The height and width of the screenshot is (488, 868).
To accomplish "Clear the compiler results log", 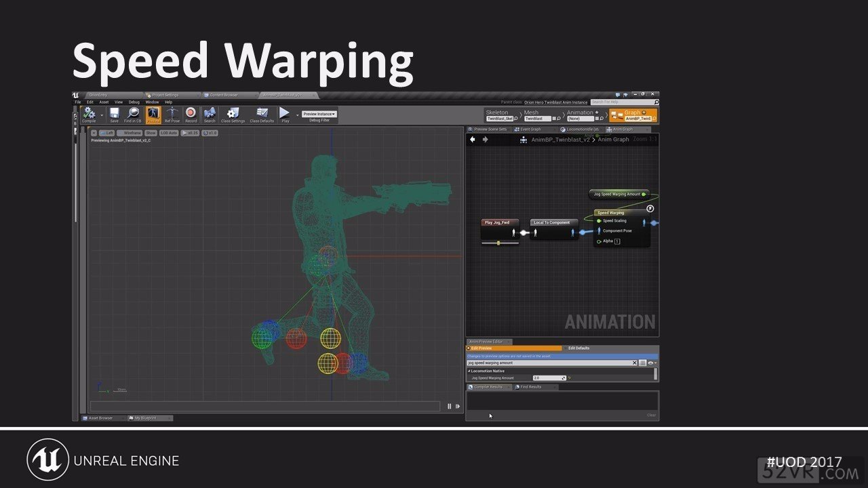I will (651, 415).
